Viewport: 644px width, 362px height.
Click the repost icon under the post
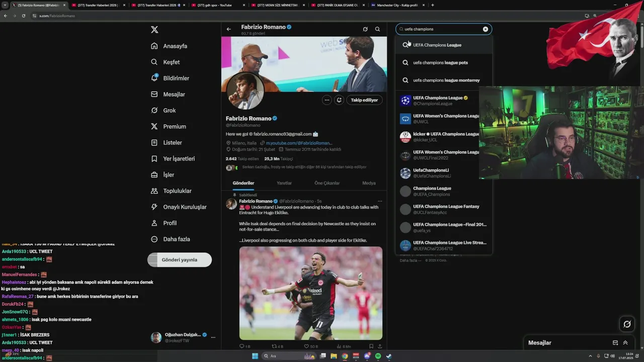click(274, 346)
